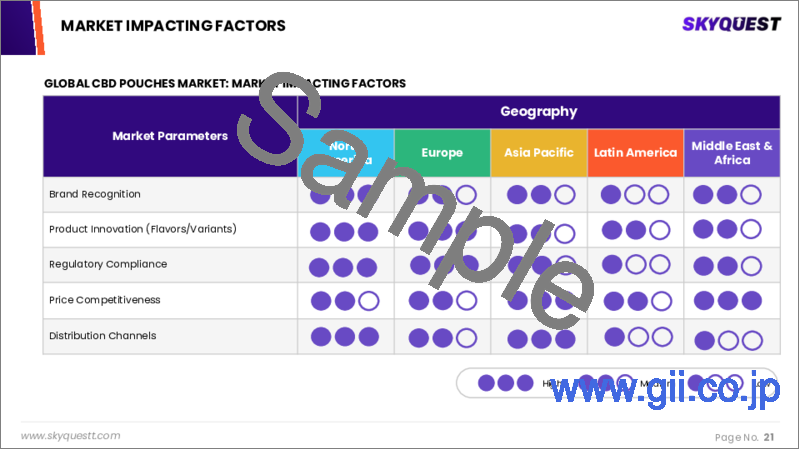
Task: Select the Latin America column header
Action: click(x=635, y=153)
